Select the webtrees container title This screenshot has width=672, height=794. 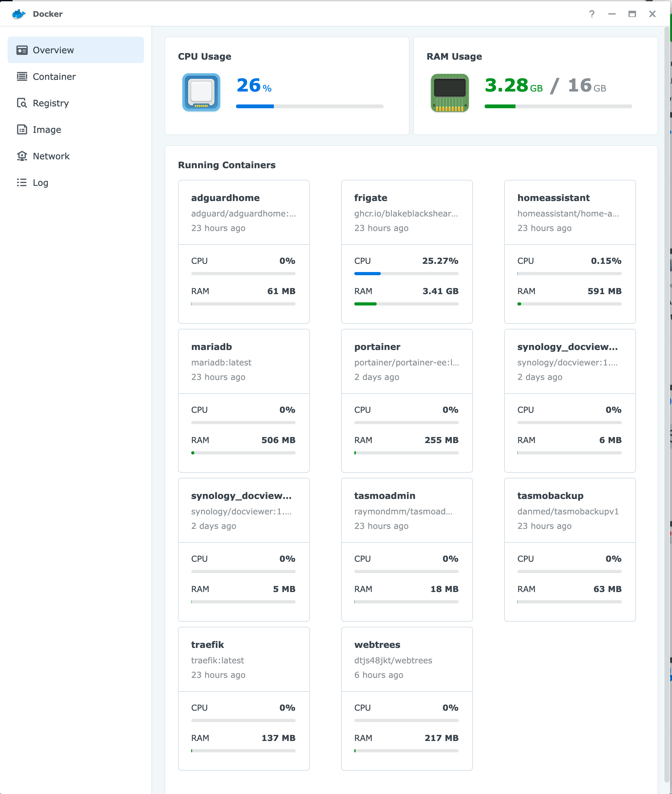click(377, 644)
